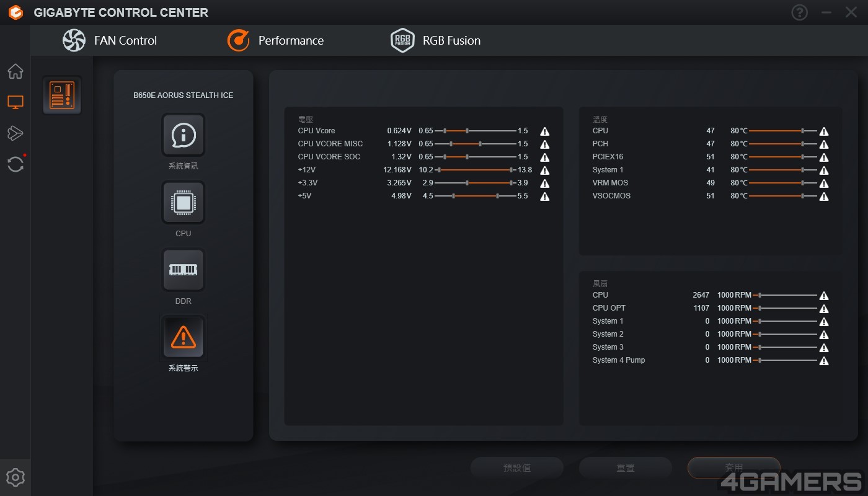This screenshot has width=868, height=496.
Task: Click the B650E AORUS STEALTH ICE title
Action: pyautogui.click(x=184, y=95)
